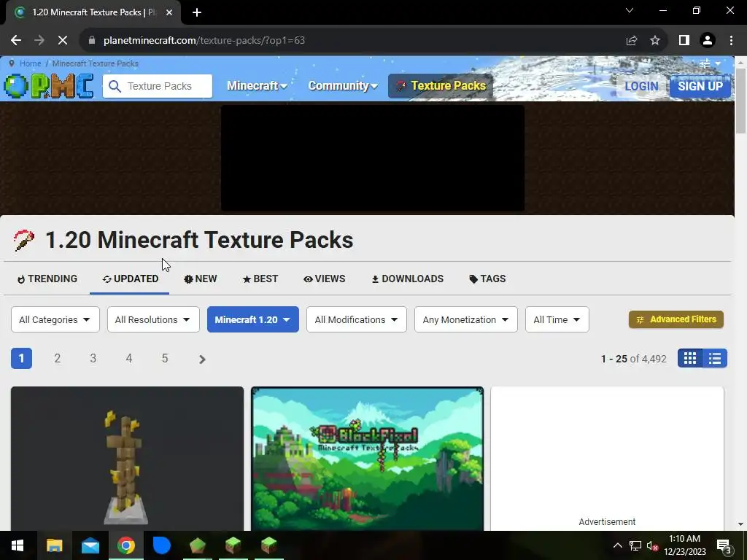Image resolution: width=747 pixels, height=560 pixels.
Task: Open the Chrome three-dot menu
Action: tap(731, 41)
